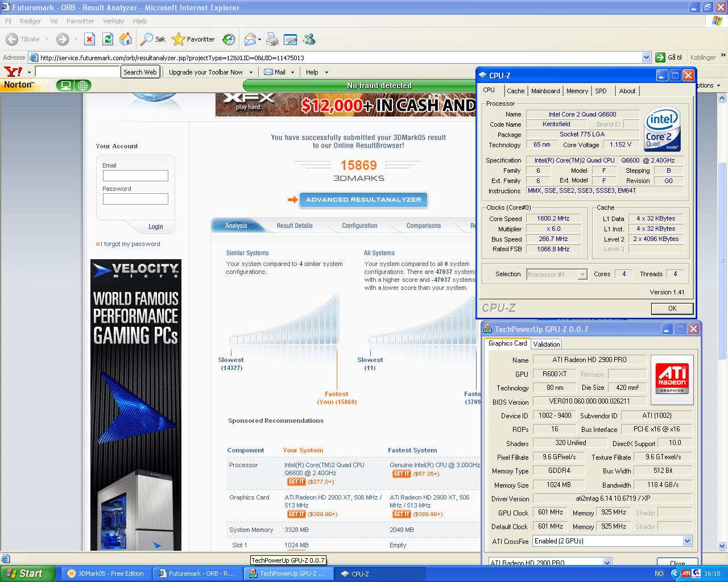Click 1024 MB Slot 1 memory link
728x582 pixels.
click(x=296, y=545)
